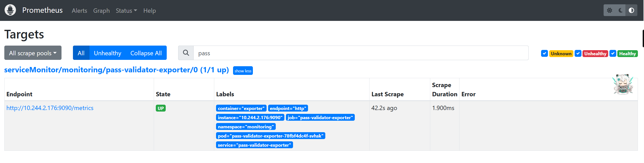Filter targets by Unhealthy button
This screenshot has width=644, height=163.
tap(108, 53)
